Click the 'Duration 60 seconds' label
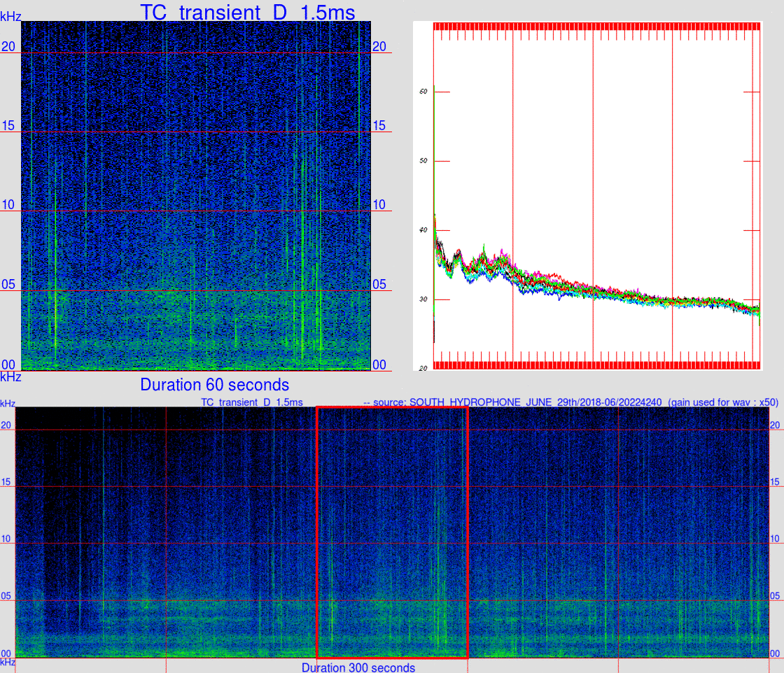The image size is (784, 673). [x=214, y=385]
